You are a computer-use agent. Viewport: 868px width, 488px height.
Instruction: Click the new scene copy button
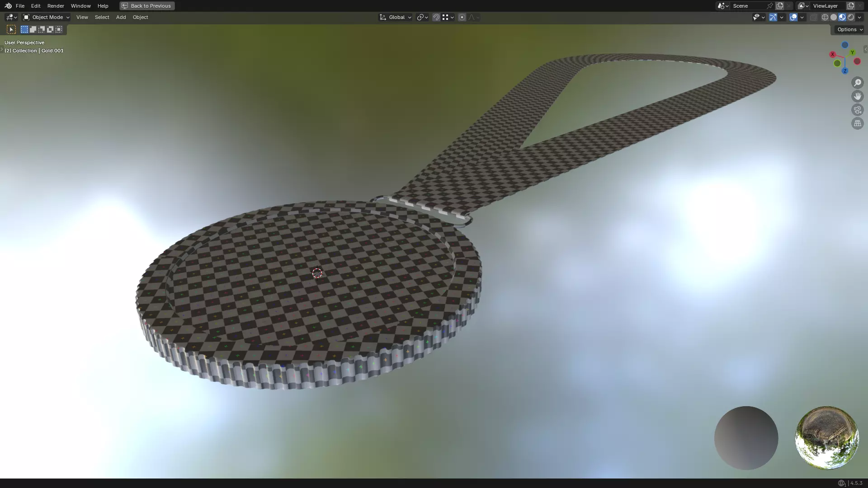tap(780, 6)
